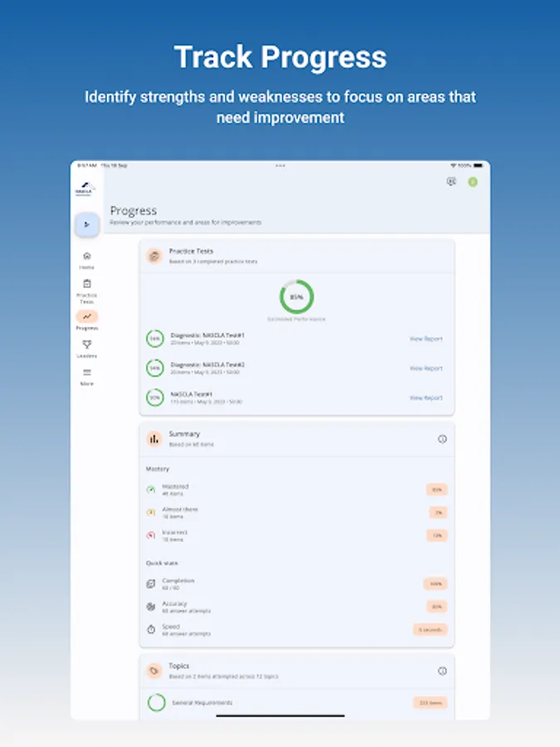
Task: Click the Incorrect gauge icon
Action: [x=150, y=535]
